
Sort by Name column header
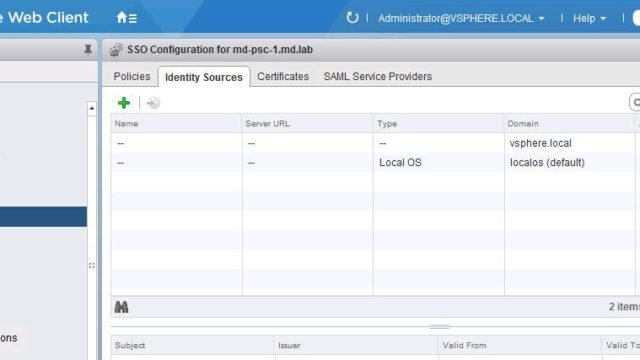pos(176,124)
